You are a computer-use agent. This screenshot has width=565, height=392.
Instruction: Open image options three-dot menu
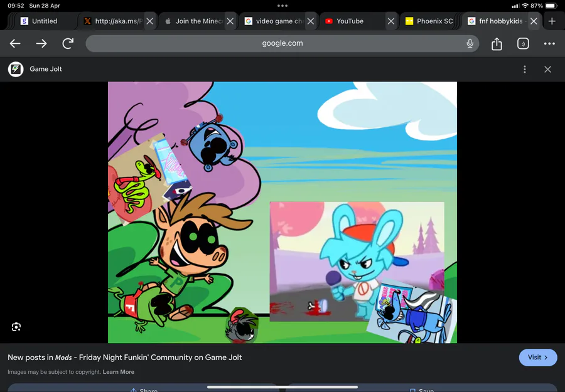click(x=525, y=69)
